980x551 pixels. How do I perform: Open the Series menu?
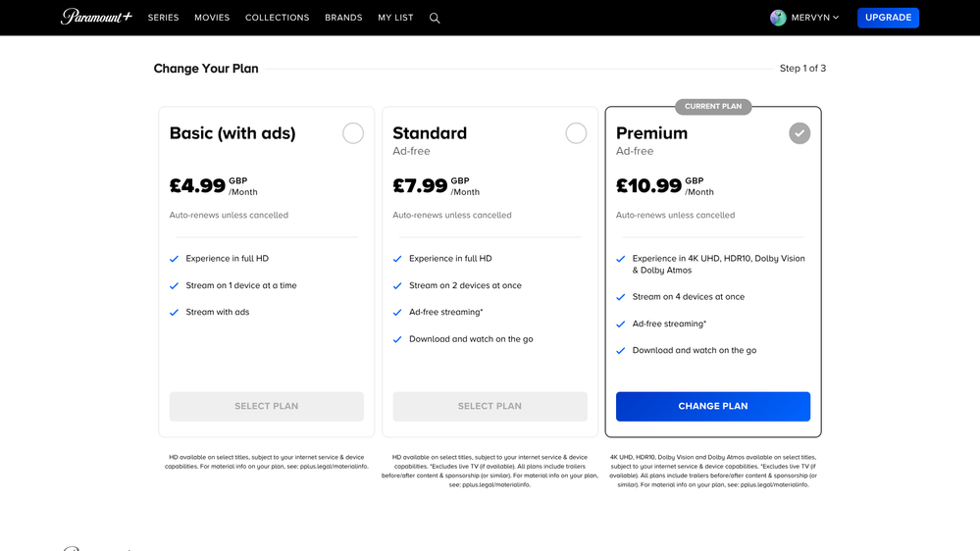pos(163,18)
